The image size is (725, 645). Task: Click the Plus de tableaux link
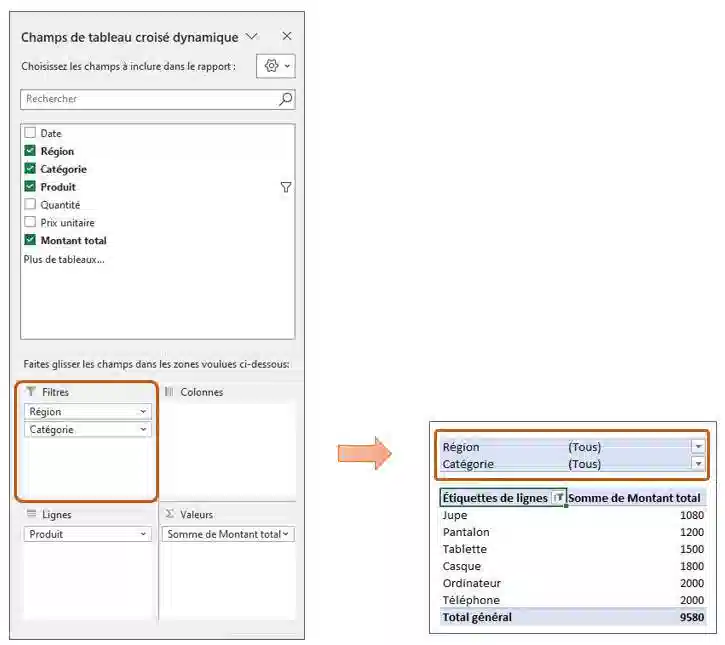click(64, 259)
